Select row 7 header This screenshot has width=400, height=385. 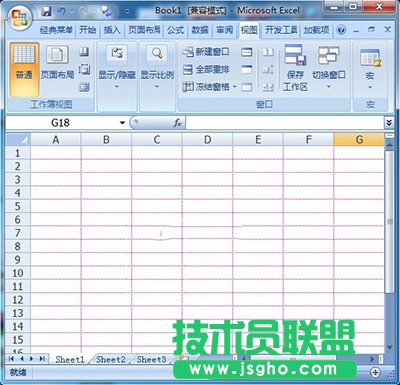pos(18,233)
